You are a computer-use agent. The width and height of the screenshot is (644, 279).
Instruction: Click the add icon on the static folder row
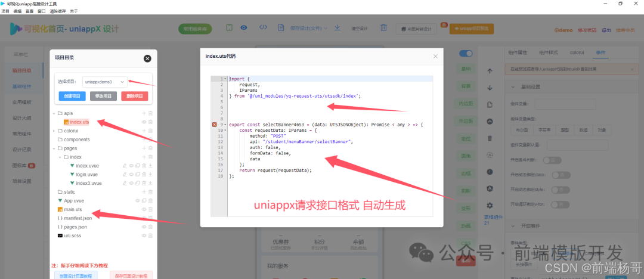coord(144,192)
